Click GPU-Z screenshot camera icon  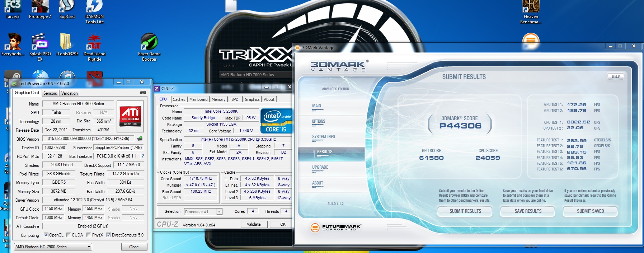[x=143, y=93]
